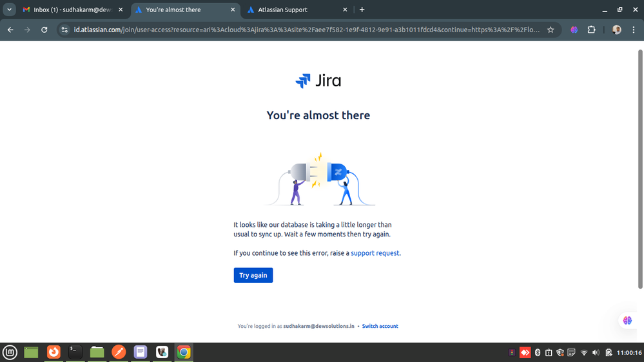This screenshot has height=362, width=644.
Task: Click the Switch account link
Action: tap(380, 326)
